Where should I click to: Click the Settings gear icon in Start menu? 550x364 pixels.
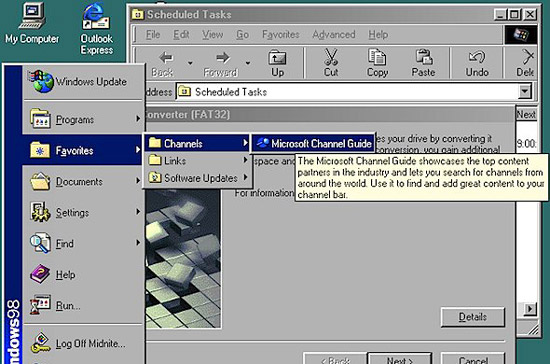coord(40,212)
